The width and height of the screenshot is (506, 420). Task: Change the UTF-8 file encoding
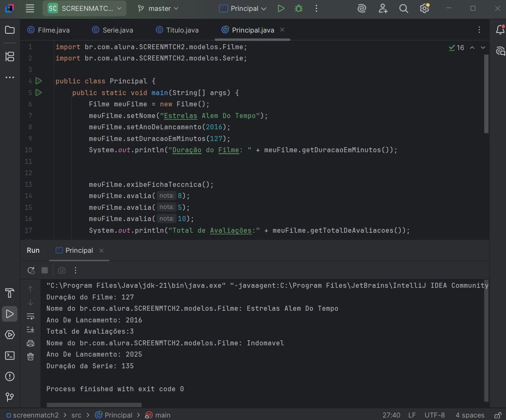(435, 415)
